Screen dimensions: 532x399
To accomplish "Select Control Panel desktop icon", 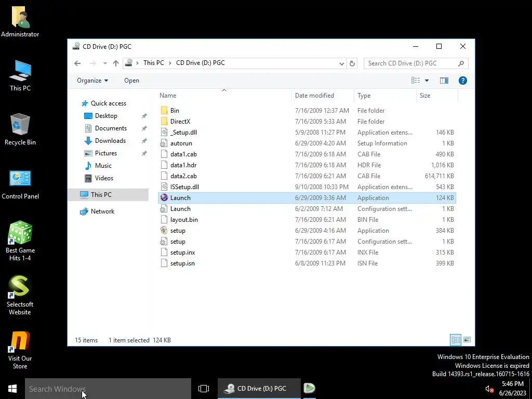I will coord(20,185).
